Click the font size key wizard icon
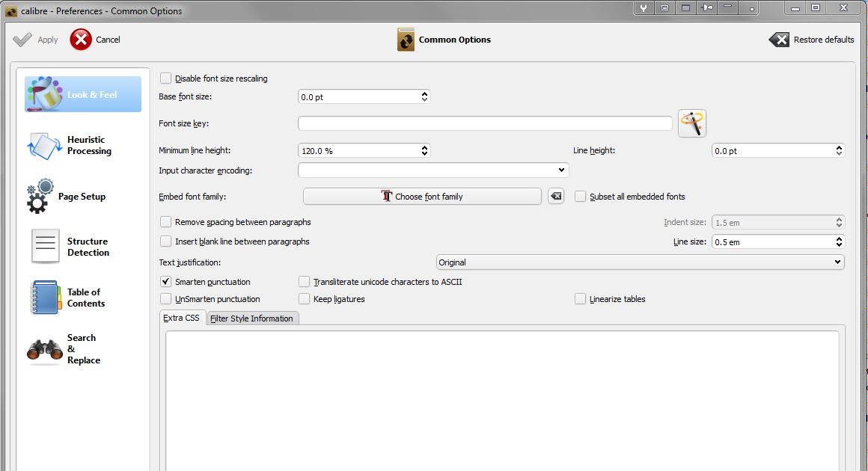868x471 pixels. tap(692, 123)
